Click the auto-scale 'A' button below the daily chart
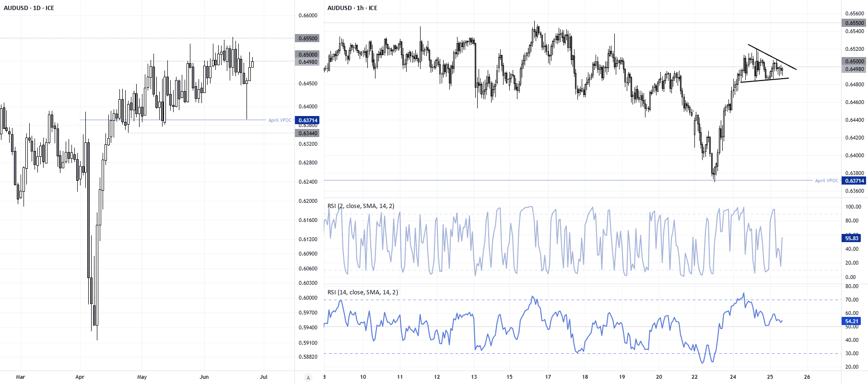Image resolution: width=868 pixels, height=384 pixels. point(308,378)
